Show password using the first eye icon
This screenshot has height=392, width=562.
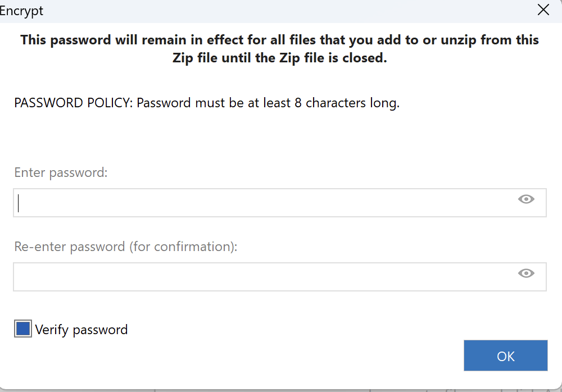pyautogui.click(x=526, y=199)
